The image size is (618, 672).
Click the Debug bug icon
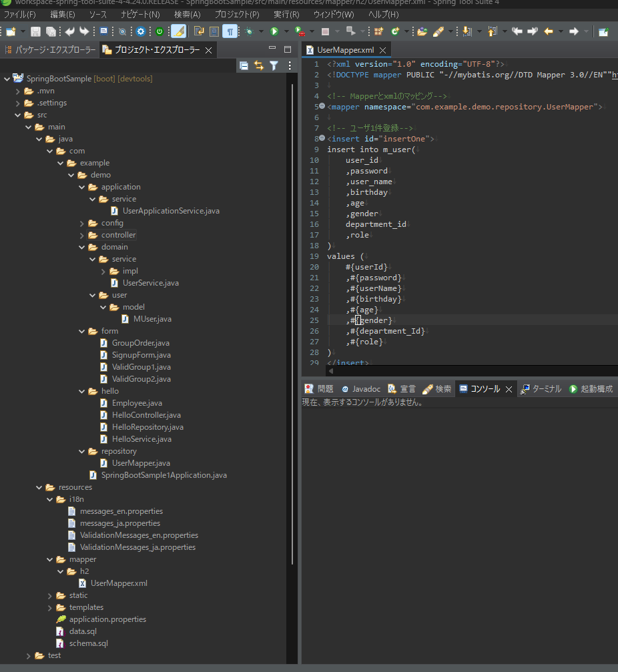pos(249,31)
